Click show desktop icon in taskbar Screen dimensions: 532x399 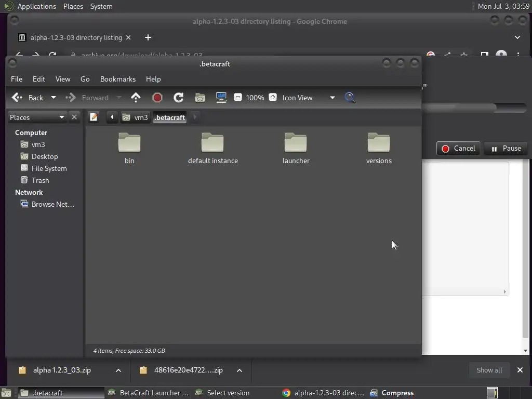[x=6, y=393]
